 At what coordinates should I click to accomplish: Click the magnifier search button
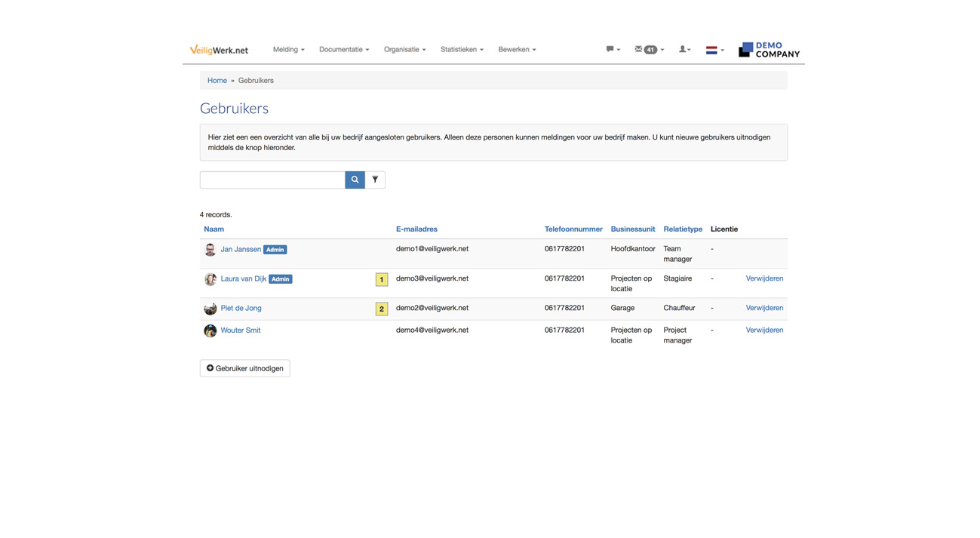355,180
